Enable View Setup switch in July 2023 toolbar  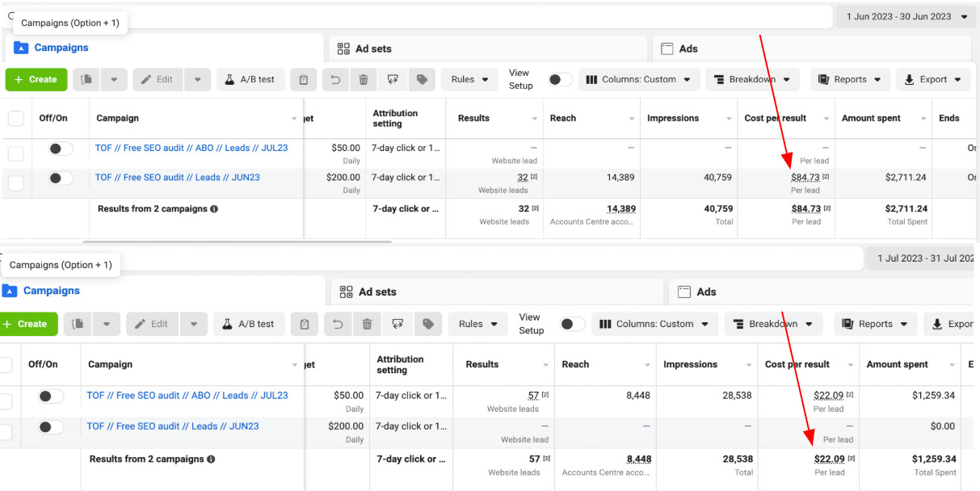click(x=573, y=324)
